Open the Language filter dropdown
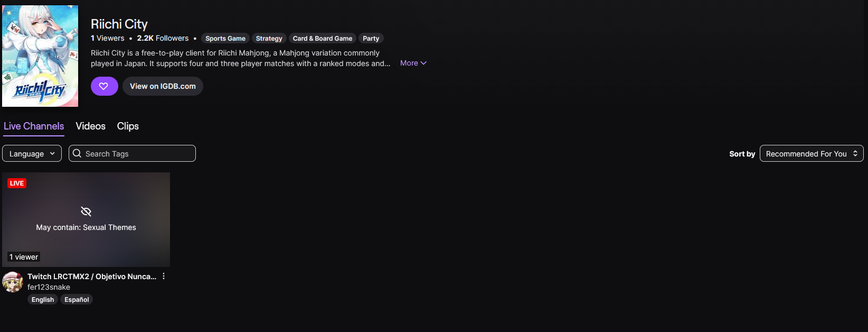The width and height of the screenshot is (868, 332). 32,153
